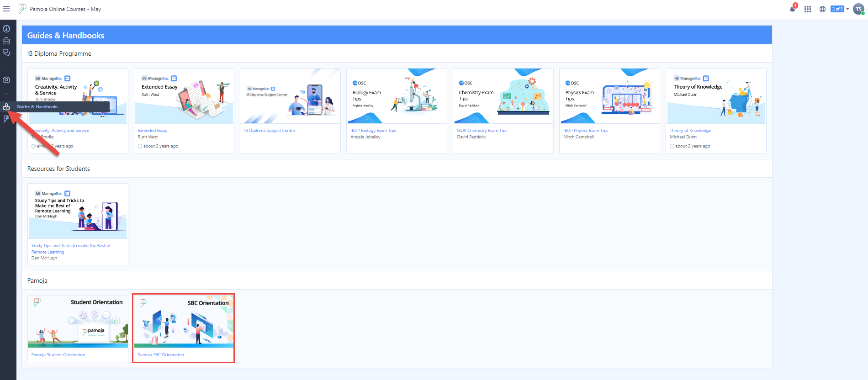The width and height of the screenshot is (868, 380).
Task: Expand the 3 of 5 dropdown
Action: pyautogui.click(x=840, y=9)
